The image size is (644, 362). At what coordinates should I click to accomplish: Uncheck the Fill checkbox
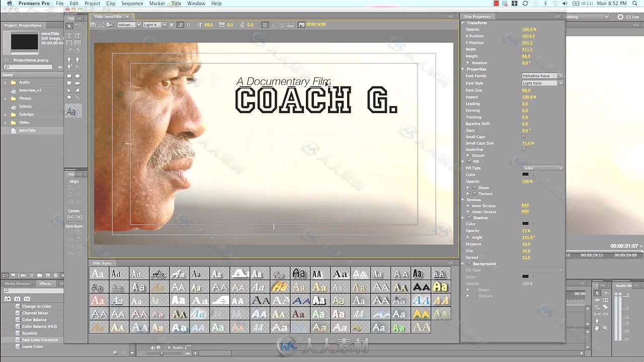(469, 161)
